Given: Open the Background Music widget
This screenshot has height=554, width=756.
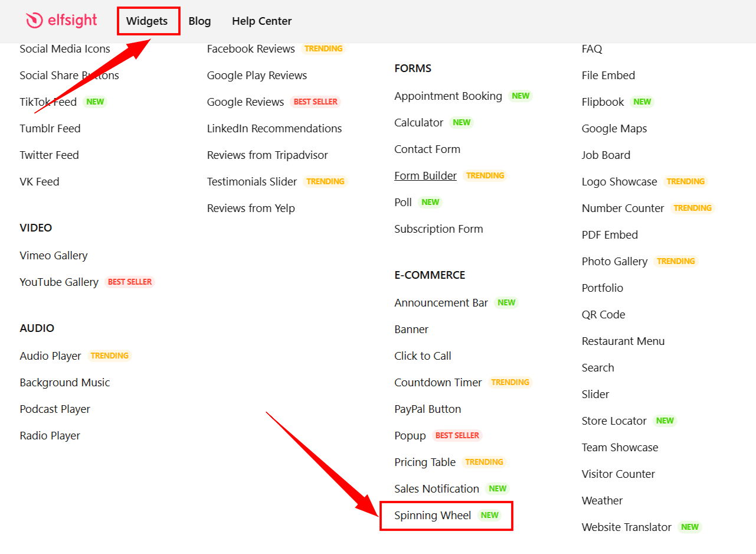Looking at the screenshot, I should click(x=65, y=383).
